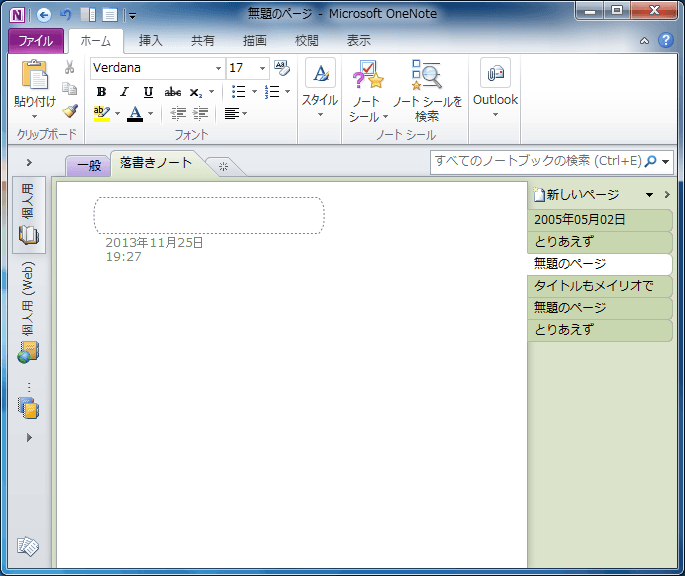Click the 貼り付け paste icon
Viewport: 685px width, 576px height.
coord(35,75)
